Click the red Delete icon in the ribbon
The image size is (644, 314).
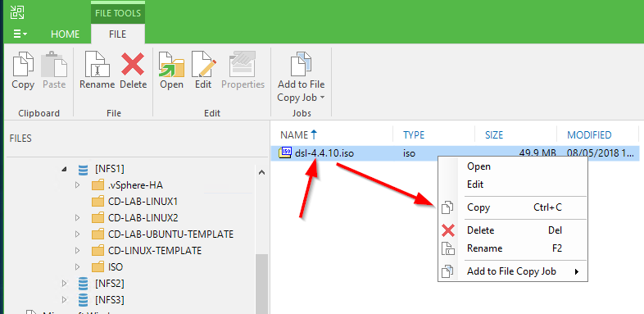(133, 65)
